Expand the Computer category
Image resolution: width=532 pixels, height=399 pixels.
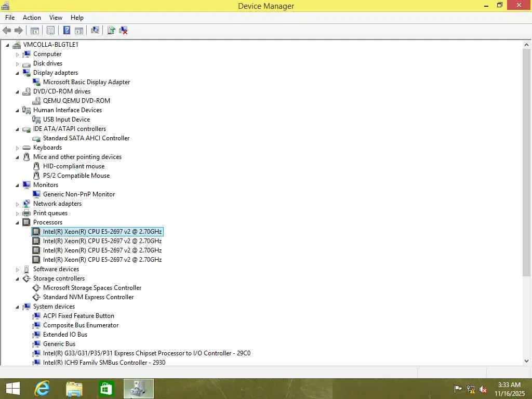(17, 54)
